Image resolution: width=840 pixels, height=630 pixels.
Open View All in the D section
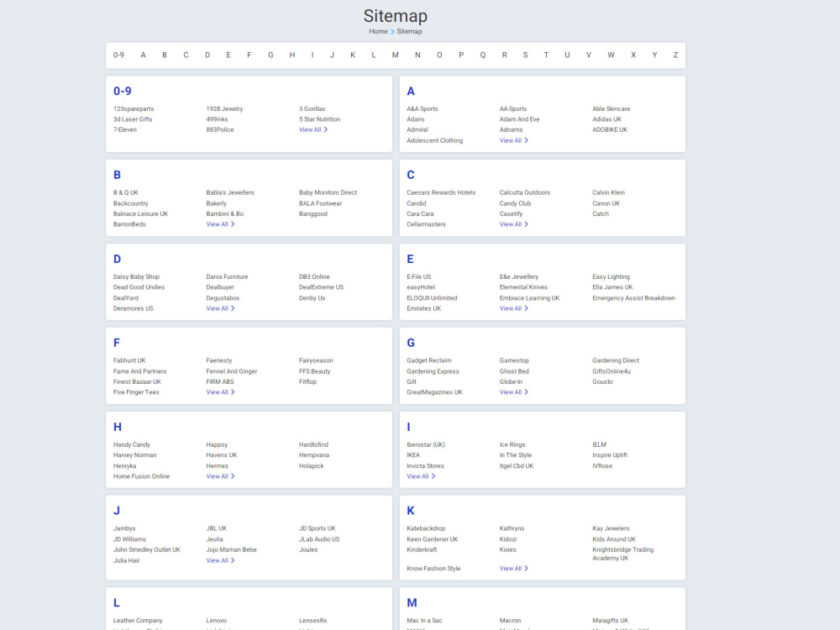pos(220,308)
